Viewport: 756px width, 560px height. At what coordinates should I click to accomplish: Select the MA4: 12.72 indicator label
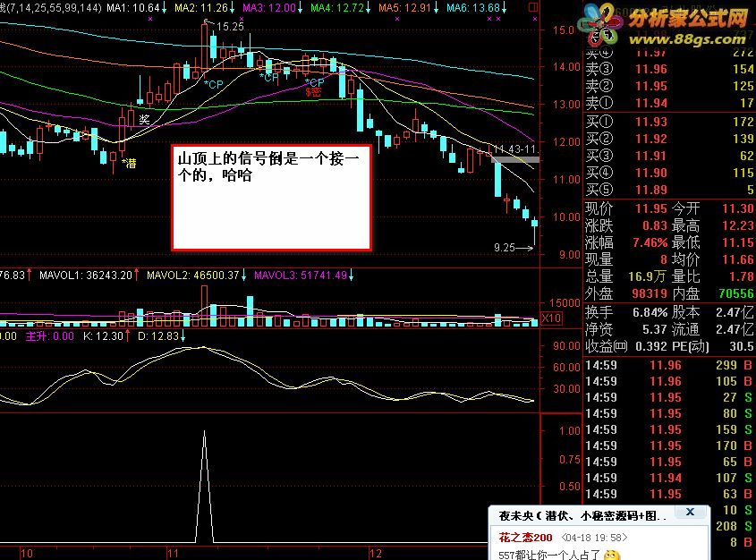(340, 8)
